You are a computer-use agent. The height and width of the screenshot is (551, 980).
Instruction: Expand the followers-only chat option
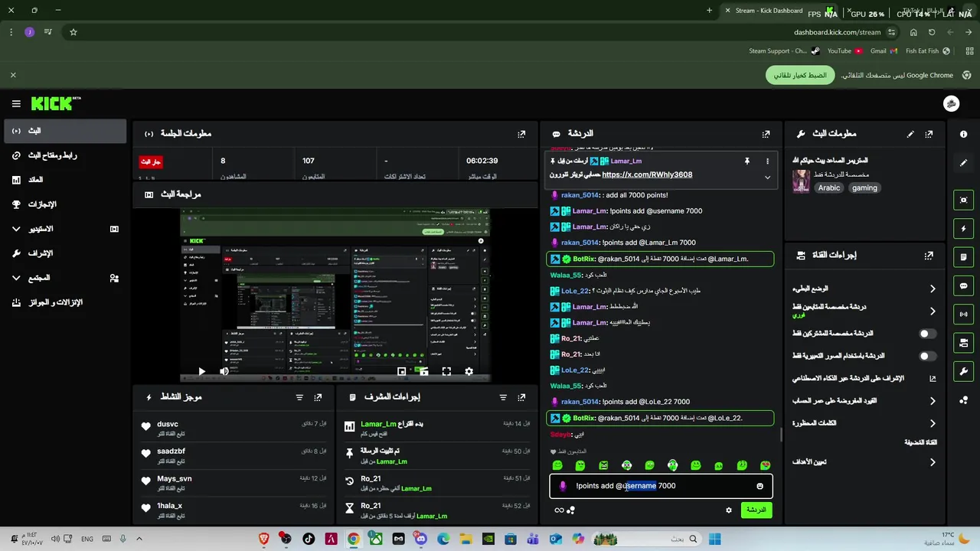click(x=933, y=311)
